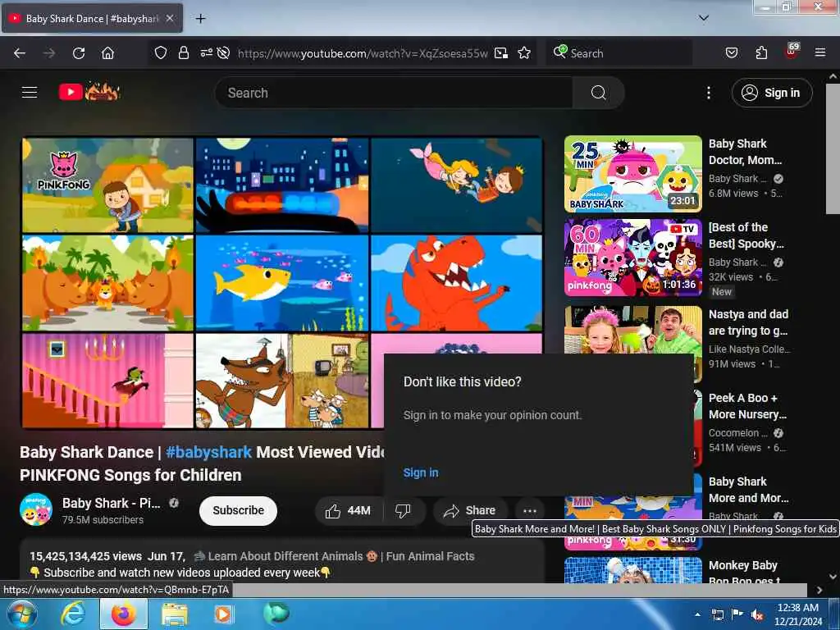Click the vertical scrollbar up arrow
Screen dimensions: 840x630
(833, 77)
